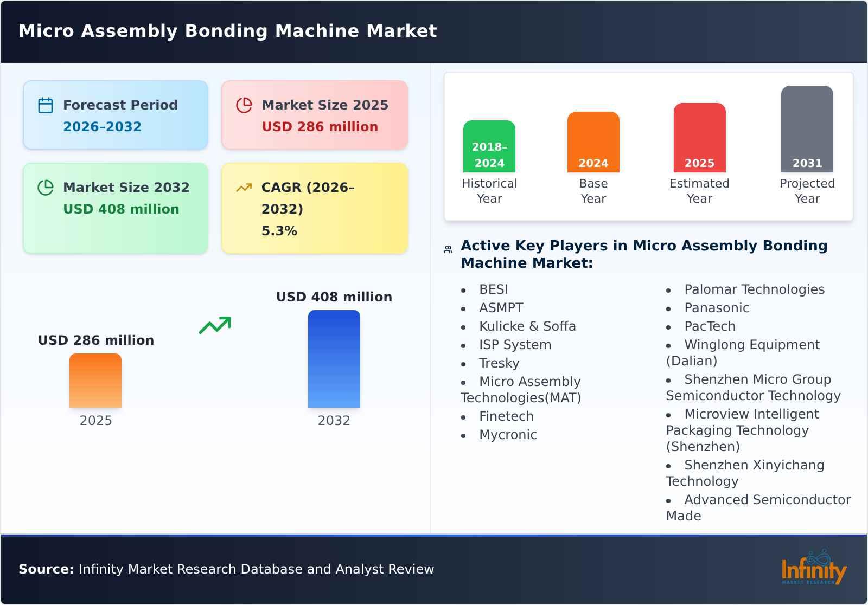Select the key players people icon

(x=447, y=248)
